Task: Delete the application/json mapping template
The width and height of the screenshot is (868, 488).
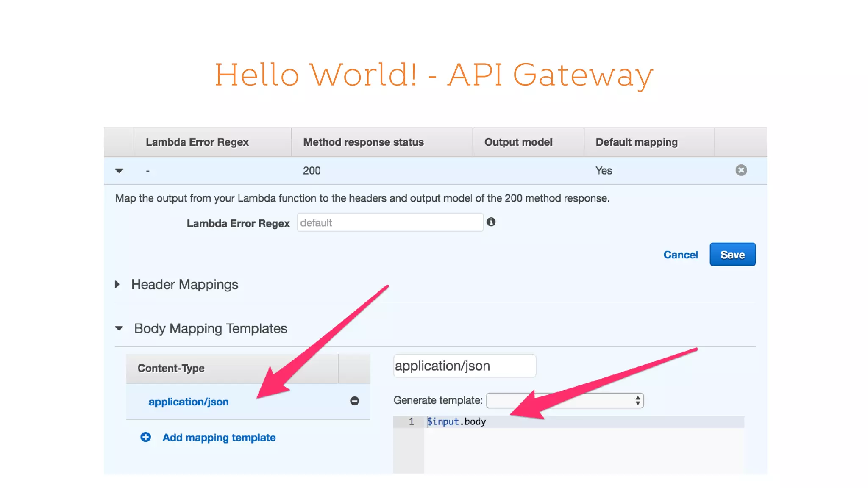Action: tap(355, 401)
